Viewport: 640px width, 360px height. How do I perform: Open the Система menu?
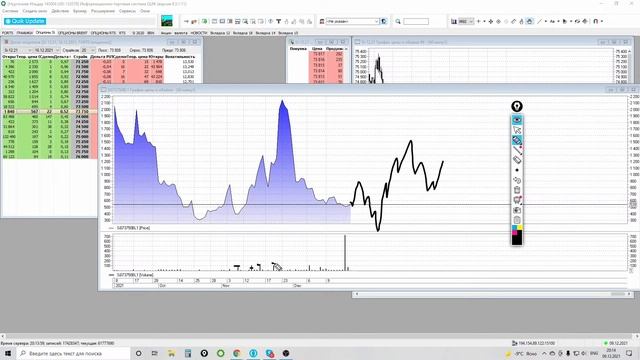coord(10,11)
